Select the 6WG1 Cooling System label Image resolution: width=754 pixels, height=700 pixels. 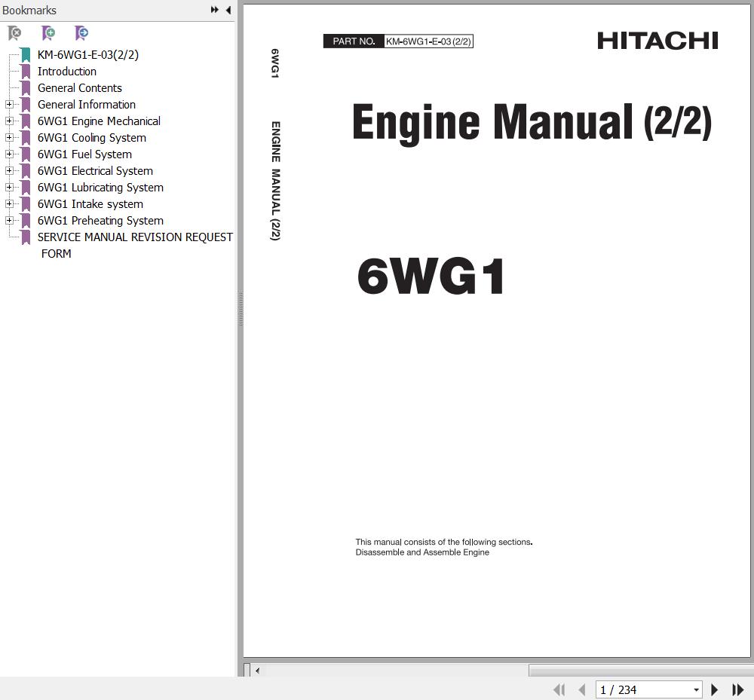click(92, 138)
